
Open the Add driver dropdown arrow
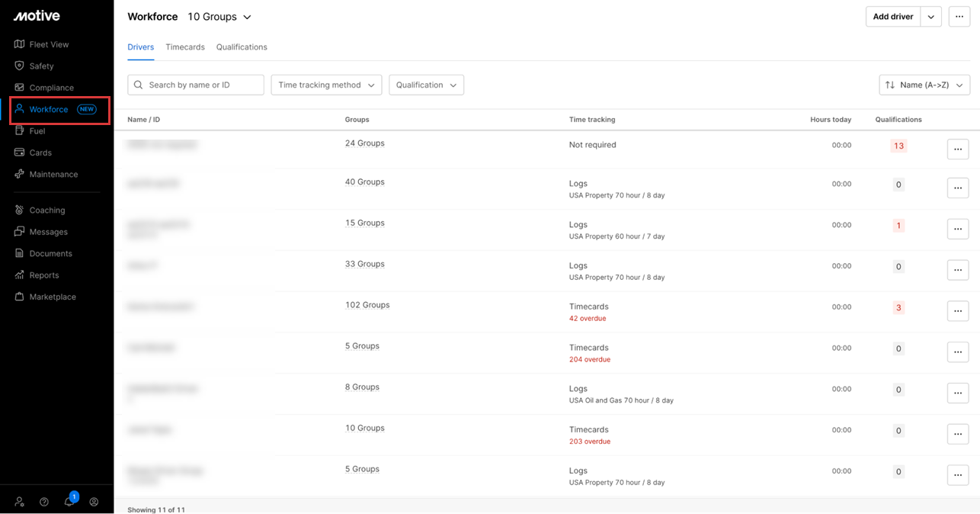pyautogui.click(x=931, y=17)
